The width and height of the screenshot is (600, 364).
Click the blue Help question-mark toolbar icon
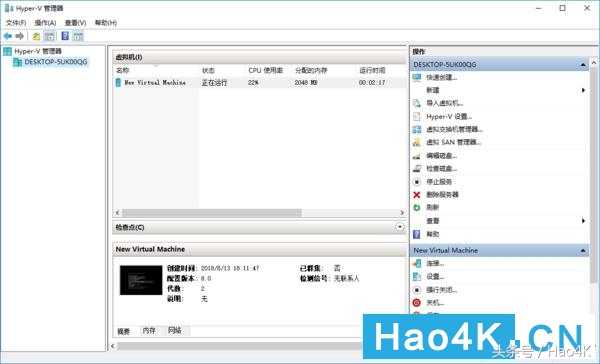click(x=65, y=36)
